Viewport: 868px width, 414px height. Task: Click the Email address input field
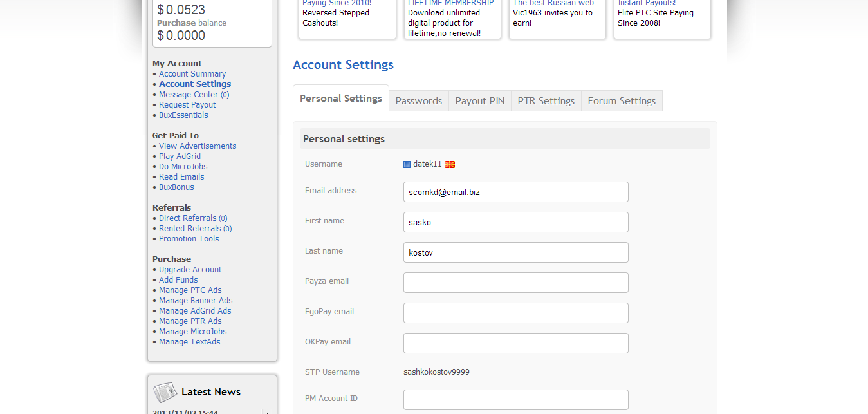(515, 192)
